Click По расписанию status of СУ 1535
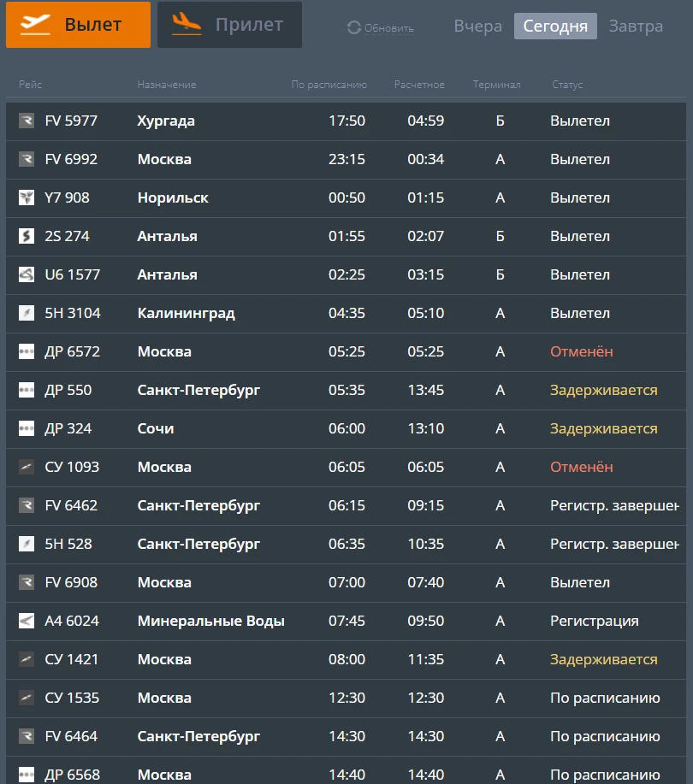This screenshot has height=784, width=693. click(x=605, y=699)
